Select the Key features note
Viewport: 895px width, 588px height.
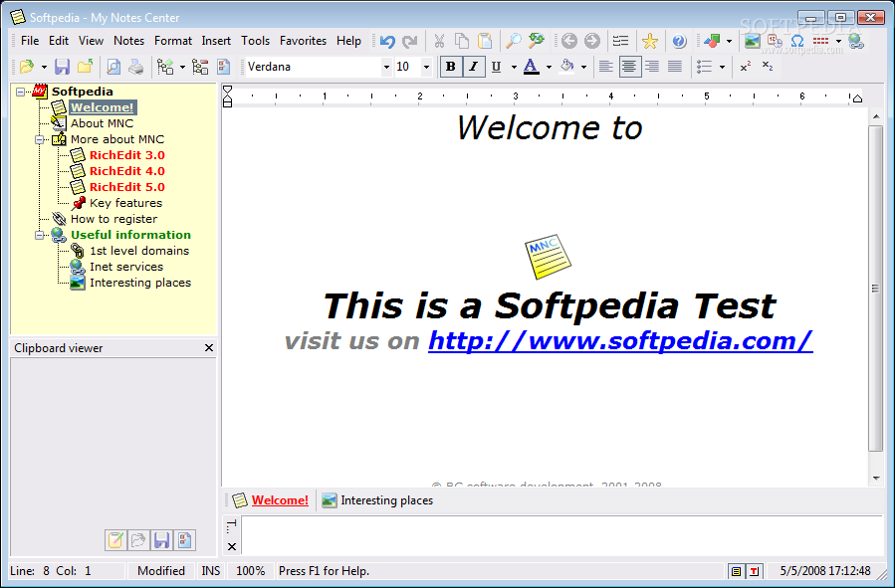click(125, 203)
